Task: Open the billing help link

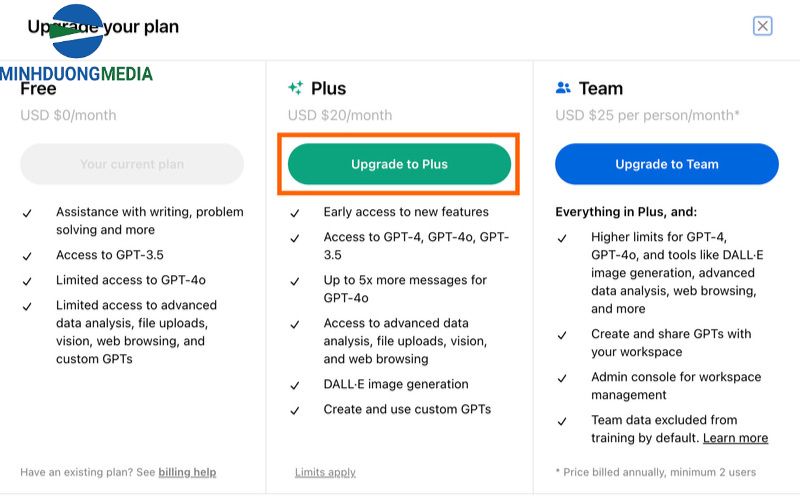Action: pyautogui.click(x=185, y=472)
